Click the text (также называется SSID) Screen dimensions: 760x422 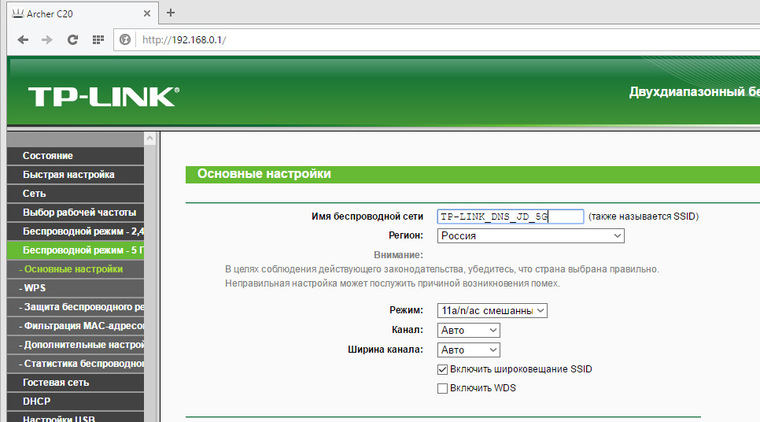click(x=643, y=217)
